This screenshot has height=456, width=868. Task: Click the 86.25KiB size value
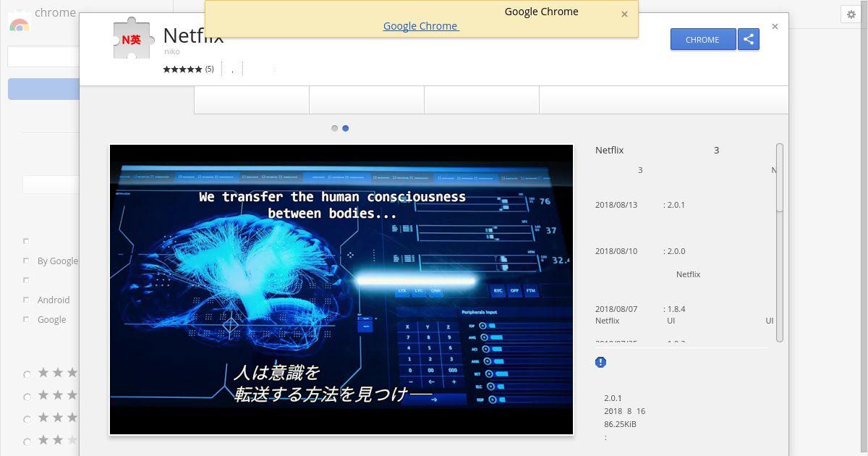tap(620, 424)
